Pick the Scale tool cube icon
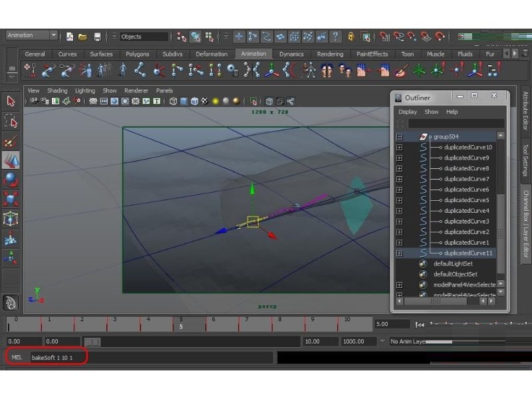This screenshot has height=399, width=532. click(11, 199)
